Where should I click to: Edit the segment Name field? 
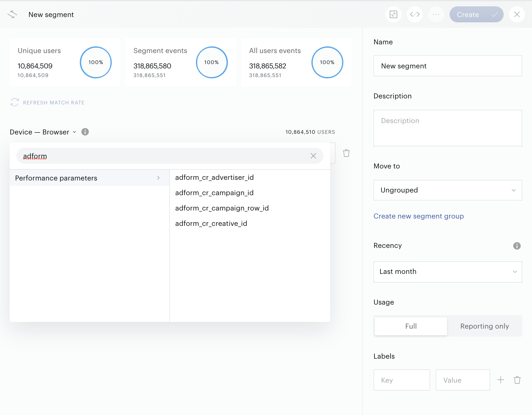(x=448, y=66)
